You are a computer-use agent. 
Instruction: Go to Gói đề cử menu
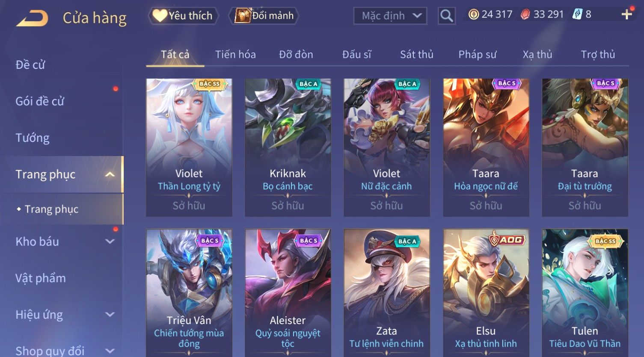40,101
